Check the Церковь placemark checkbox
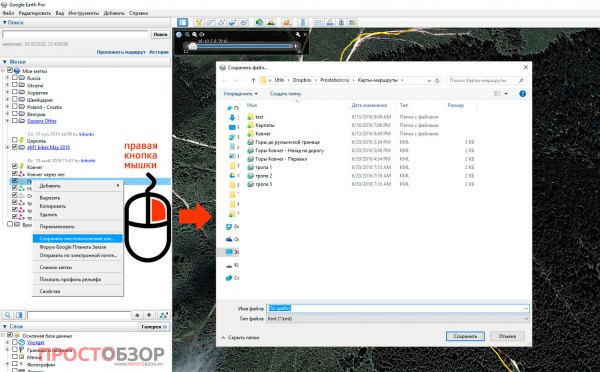 15,140
